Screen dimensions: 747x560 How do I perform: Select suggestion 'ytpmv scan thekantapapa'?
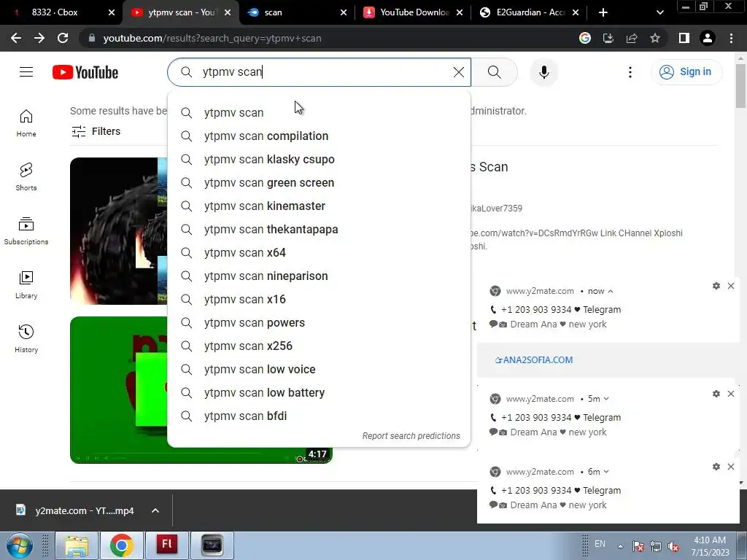pyautogui.click(x=319, y=230)
